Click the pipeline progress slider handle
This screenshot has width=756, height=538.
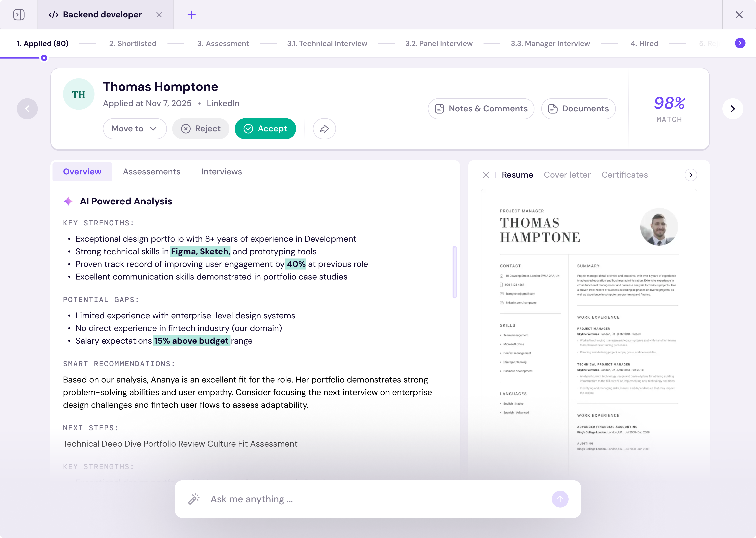click(44, 58)
